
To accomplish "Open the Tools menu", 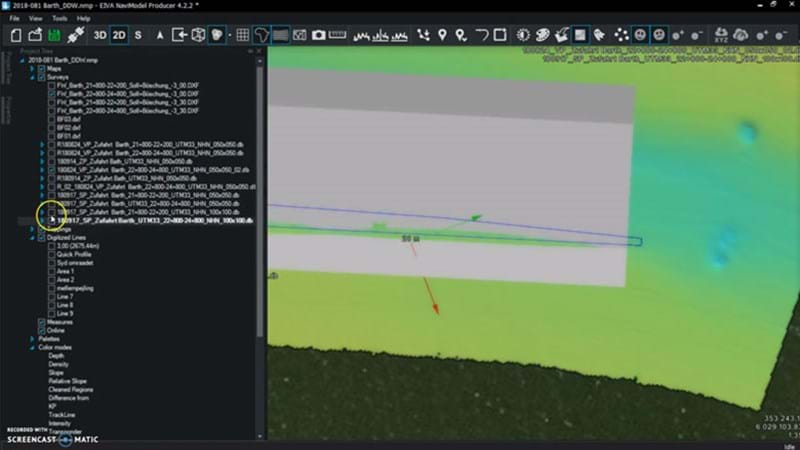I will [60, 18].
